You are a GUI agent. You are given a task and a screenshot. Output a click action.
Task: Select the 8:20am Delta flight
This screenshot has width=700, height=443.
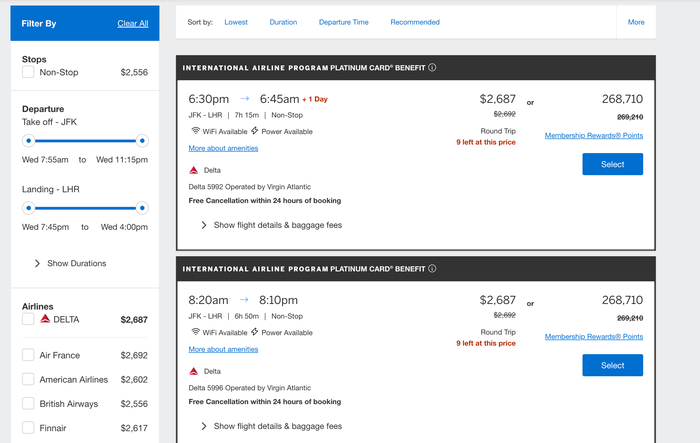(612, 365)
